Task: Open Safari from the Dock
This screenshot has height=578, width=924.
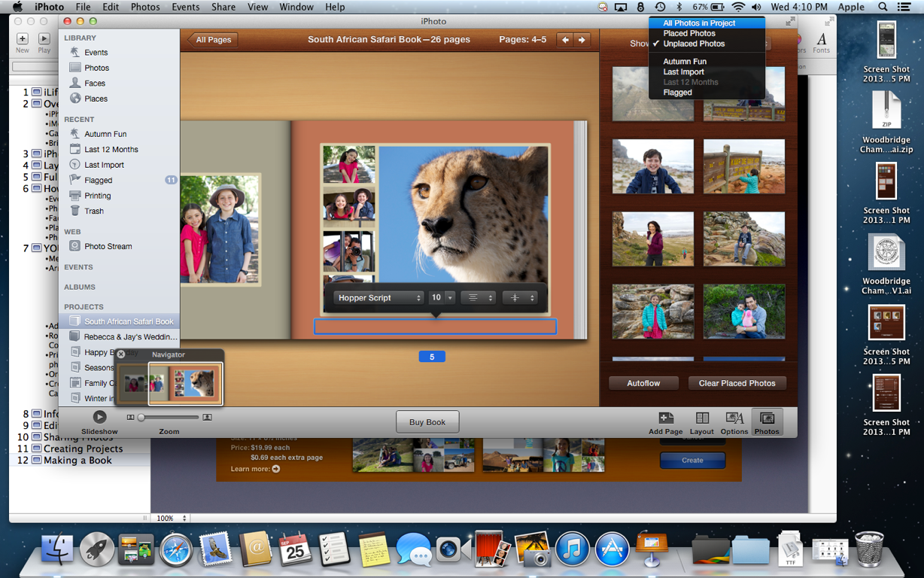Action: pyautogui.click(x=177, y=549)
